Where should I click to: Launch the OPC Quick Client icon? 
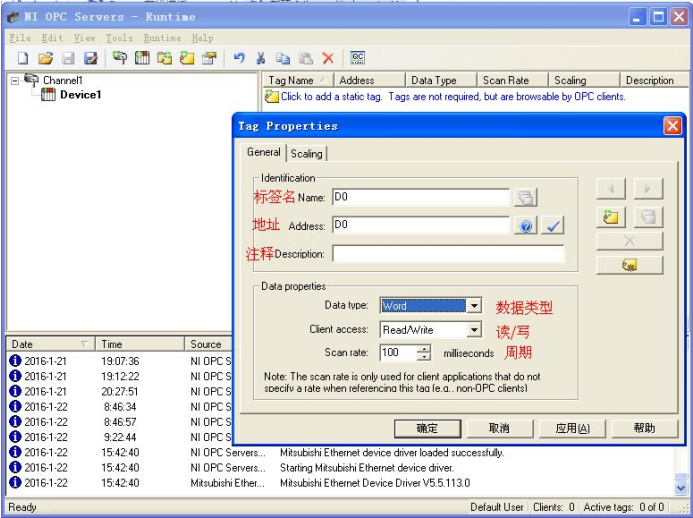pyautogui.click(x=357, y=57)
